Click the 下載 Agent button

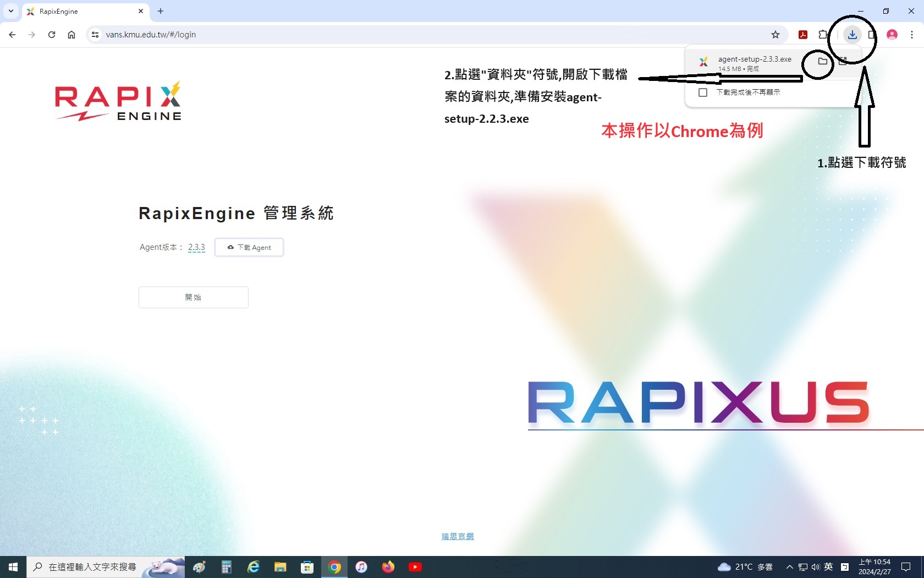click(x=249, y=248)
